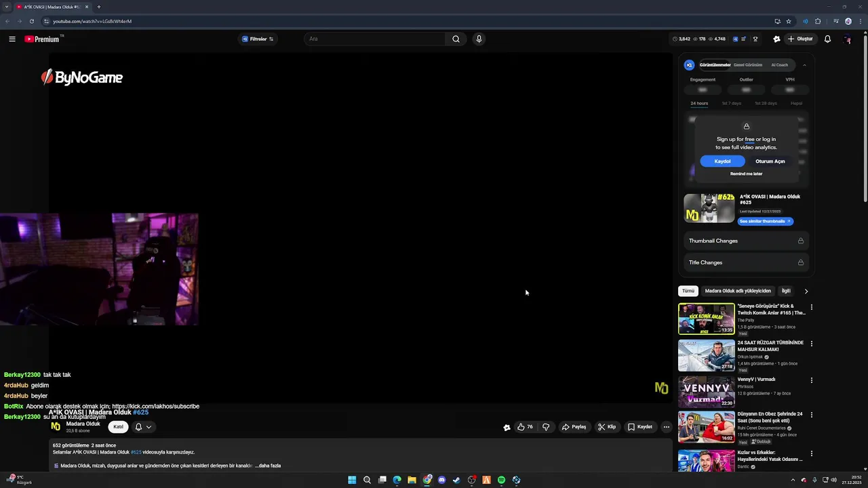Reload the page with refresh icon
Screen dimensions: 868x488
[x=31, y=21]
